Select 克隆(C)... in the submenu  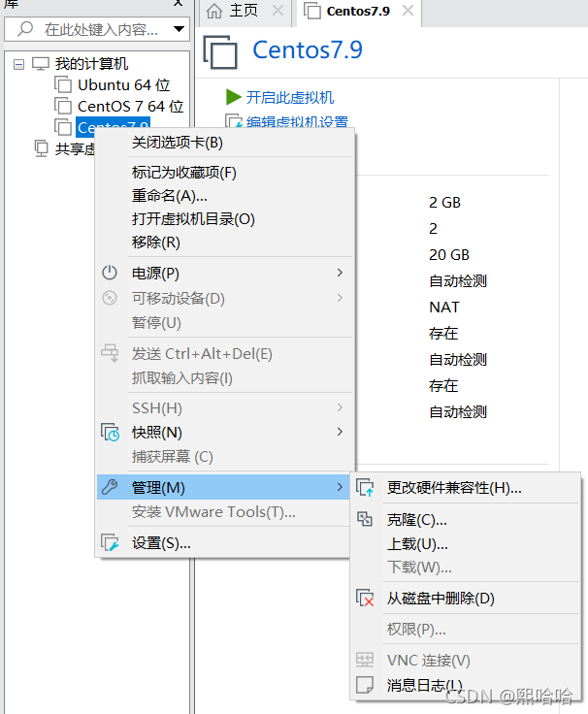(x=417, y=520)
